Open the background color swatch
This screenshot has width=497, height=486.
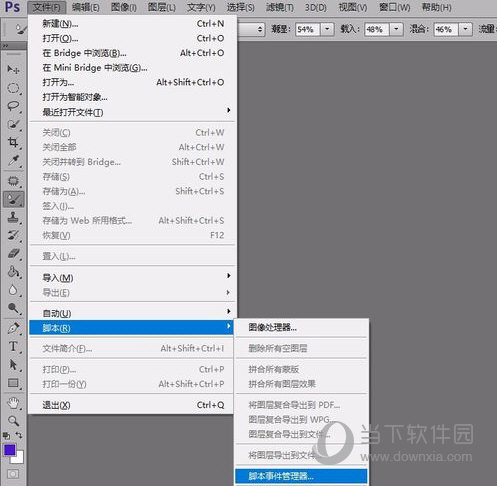pos(19,459)
